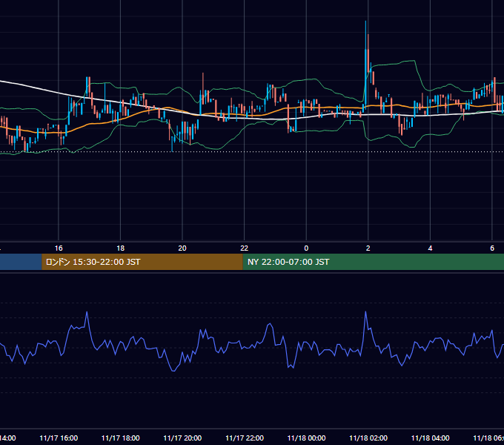The height and width of the screenshot is (445, 504).
Task: Click the hour label 6 on the time axis
Action: (x=492, y=248)
